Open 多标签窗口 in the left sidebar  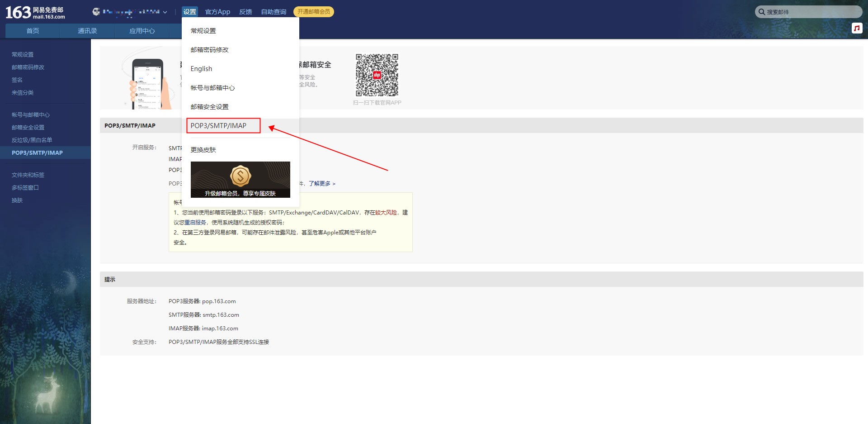click(x=25, y=187)
